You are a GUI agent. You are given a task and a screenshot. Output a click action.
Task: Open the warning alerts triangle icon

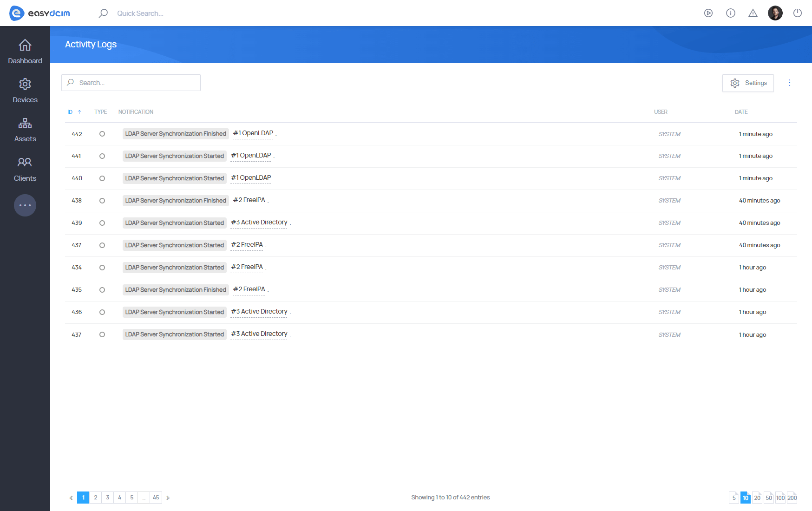coord(753,13)
